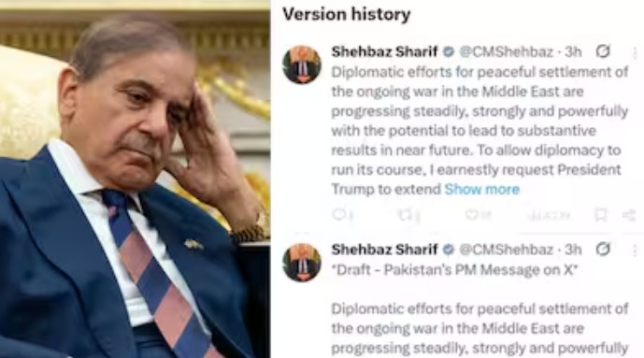Click share icon on the first tweet
The width and height of the screenshot is (644, 358).
pyautogui.click(x=629, y=214)
